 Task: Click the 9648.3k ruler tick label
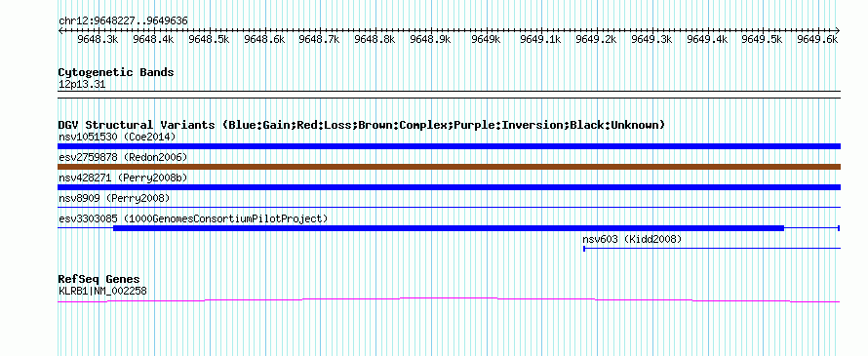pos(98,40)
